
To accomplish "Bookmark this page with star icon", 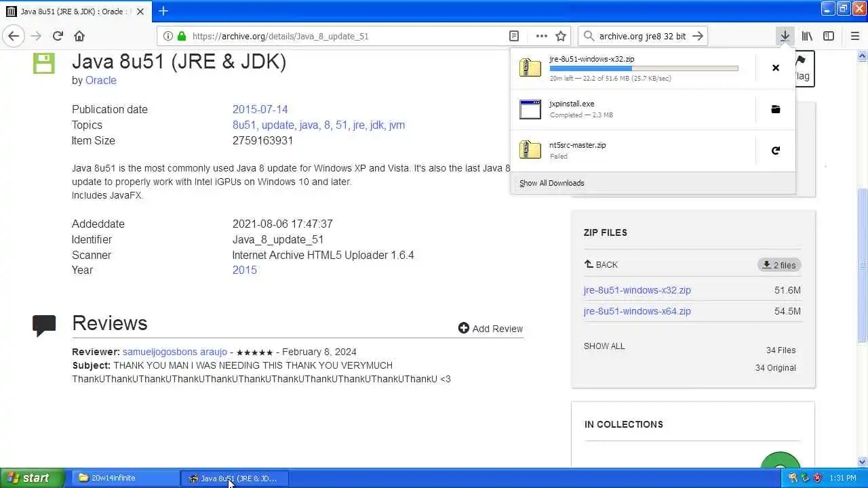I will [x=561, y=36].
